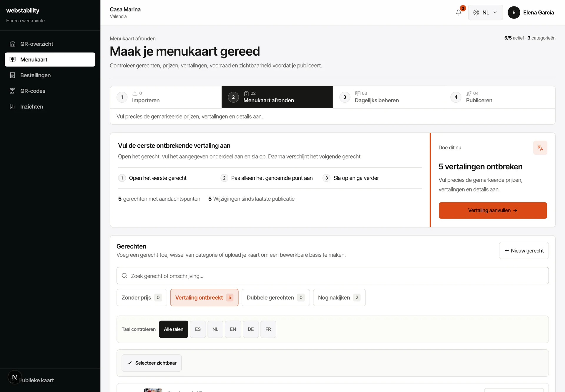
Task: Click the Inzichten chart icon
Action: coord(12,106)
